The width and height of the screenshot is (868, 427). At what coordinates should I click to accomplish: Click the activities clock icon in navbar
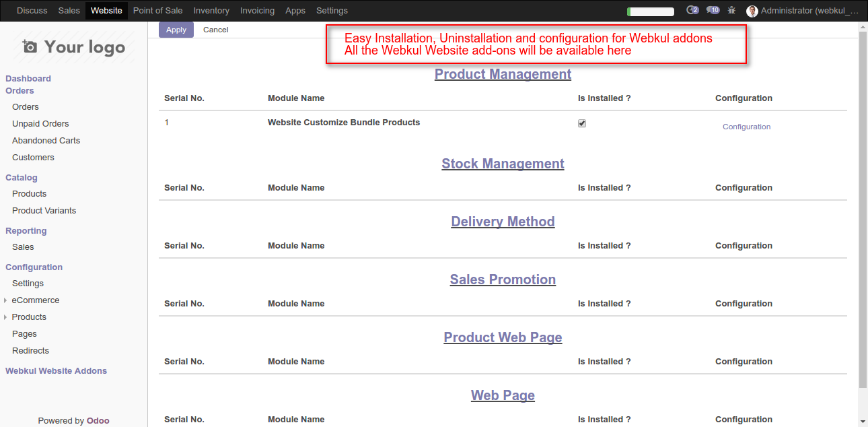coord(692,11)
